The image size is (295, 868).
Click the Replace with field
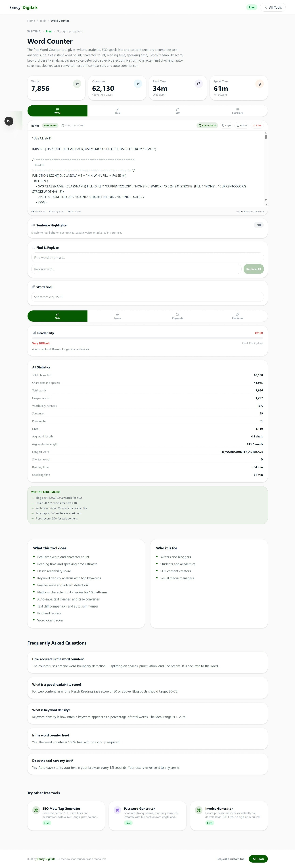pos(136,269)
